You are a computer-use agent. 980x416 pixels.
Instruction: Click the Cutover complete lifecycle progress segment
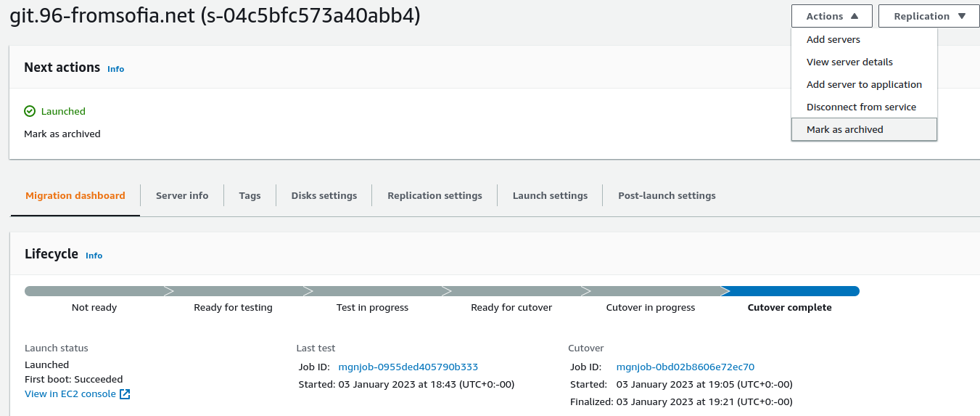click(791, 292)
